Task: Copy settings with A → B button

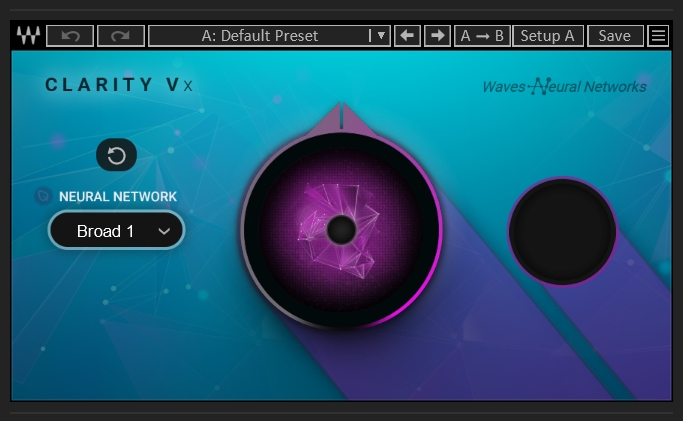Action: point(482,36)
